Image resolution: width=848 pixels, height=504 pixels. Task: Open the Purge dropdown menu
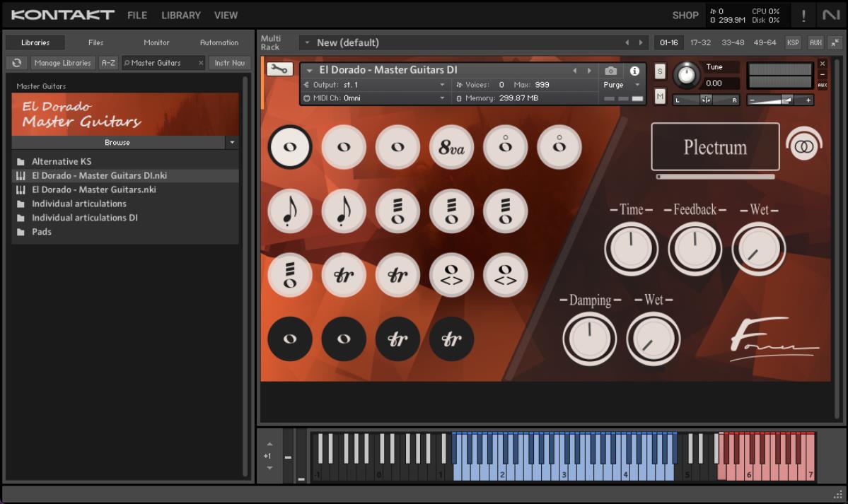(622, 85)
